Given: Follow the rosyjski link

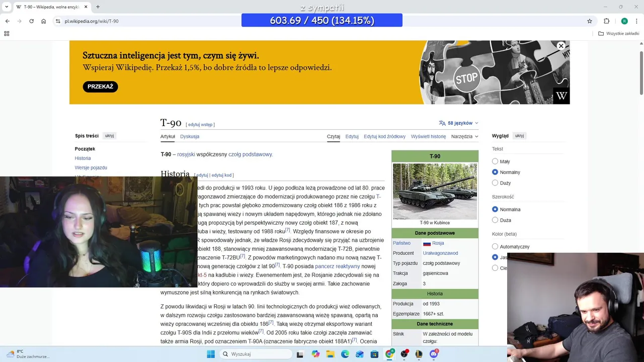Looking at the screenshot, I should [x=186, y=154].
